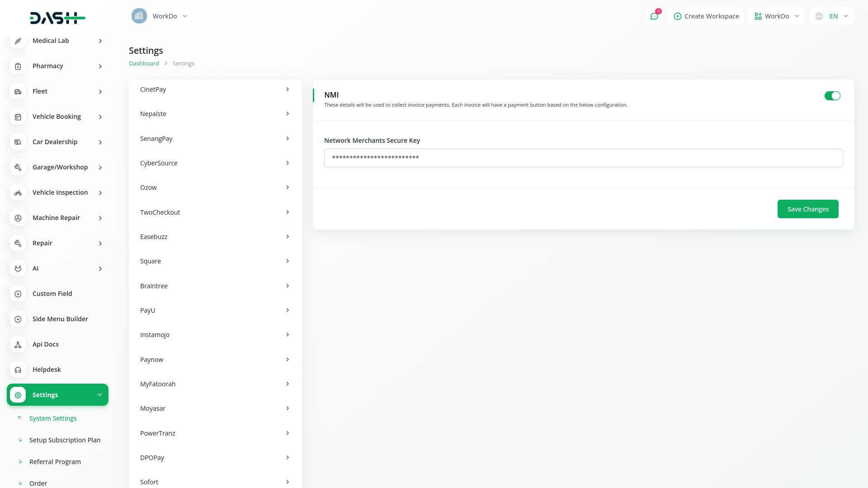This screenshot has height=488, width=868.
Task: Click the DASH logo
Action: [57, 18]
